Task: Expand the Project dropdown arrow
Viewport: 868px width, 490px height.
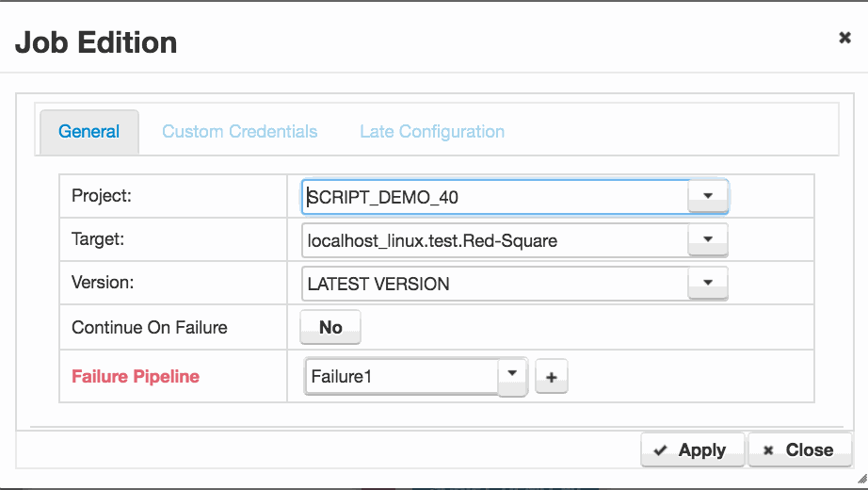Action: tap(707, 196)
